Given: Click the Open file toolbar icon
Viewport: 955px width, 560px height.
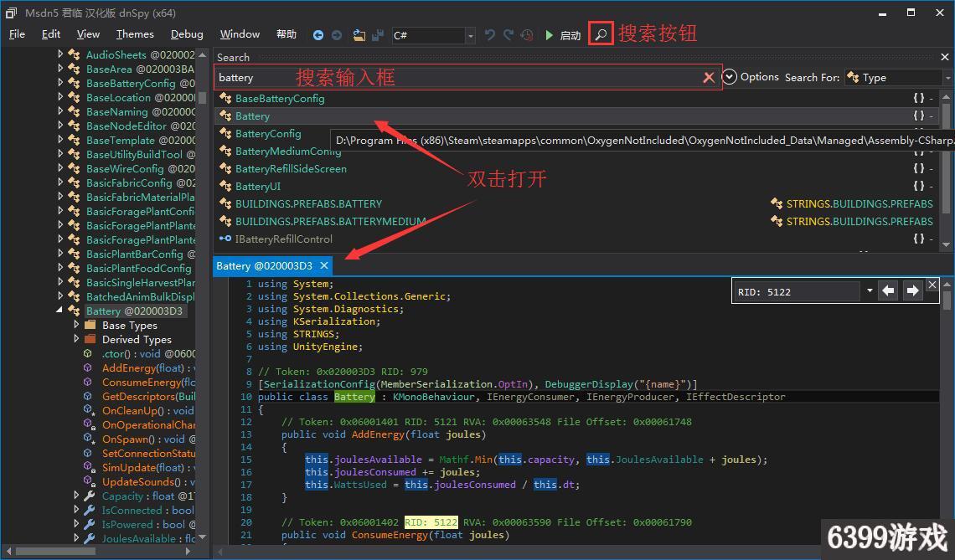Looking at the screenshot, I should pyautogui.click(x=359, y=35).
